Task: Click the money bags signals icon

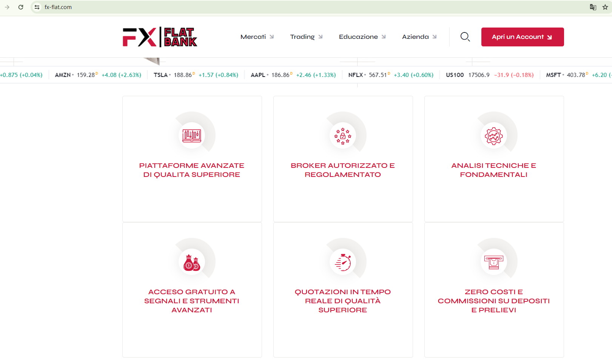Action: pyautogui.click(x=192, y=262)
